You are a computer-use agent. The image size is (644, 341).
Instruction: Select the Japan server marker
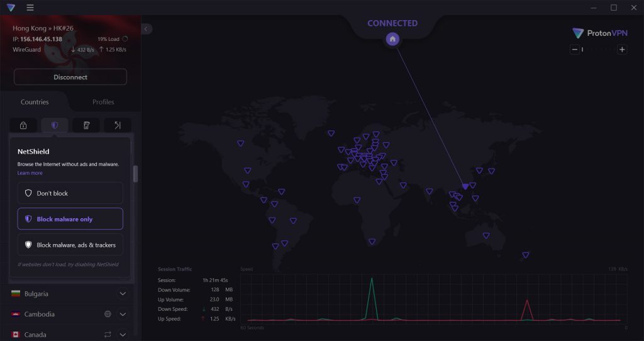[x=491, y=171]
